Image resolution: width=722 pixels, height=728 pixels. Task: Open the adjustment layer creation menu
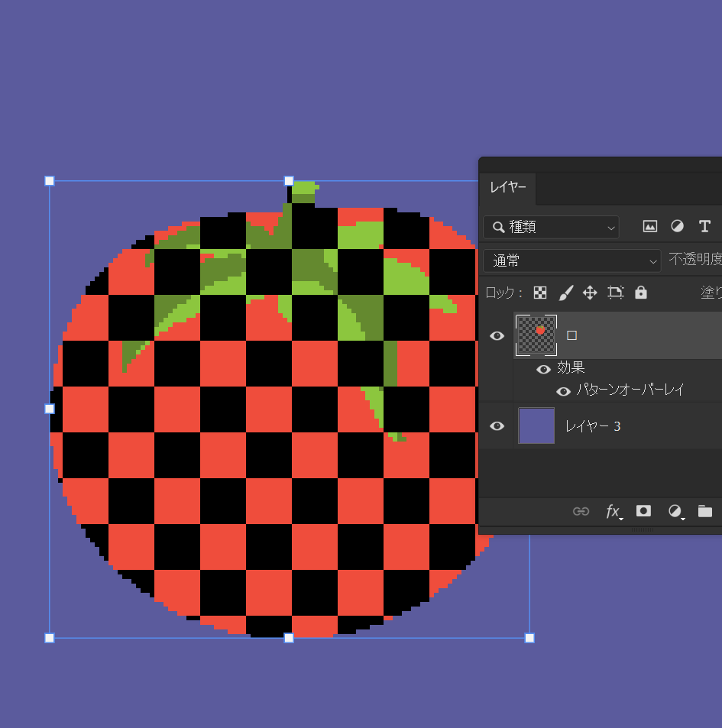675,511
